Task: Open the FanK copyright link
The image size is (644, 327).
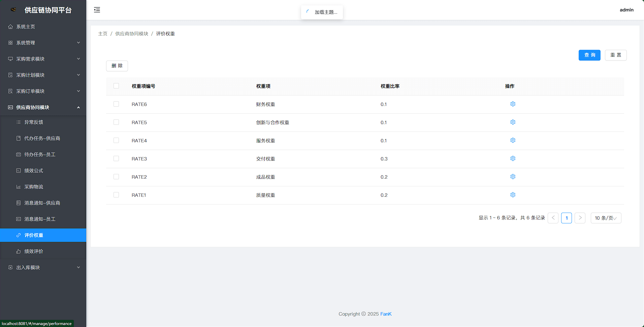Action: (386, 314)
